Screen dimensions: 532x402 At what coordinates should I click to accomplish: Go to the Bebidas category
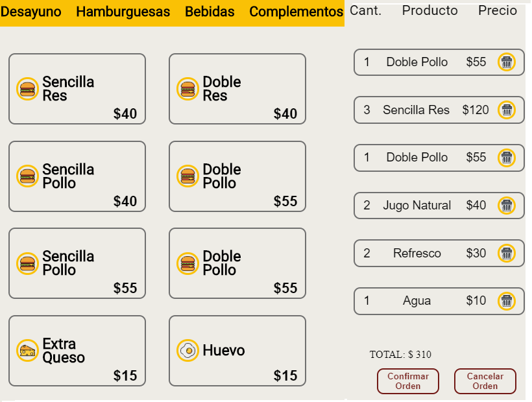tap(210, 12)
